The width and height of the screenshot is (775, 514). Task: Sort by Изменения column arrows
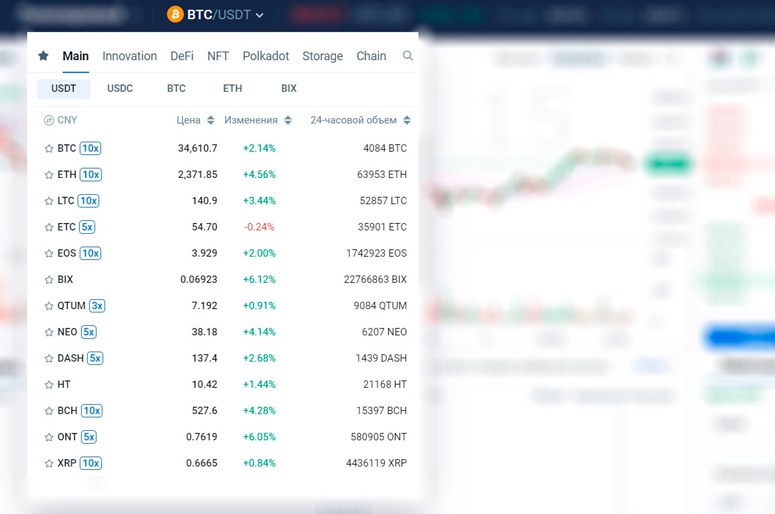[x=288, y=120]
